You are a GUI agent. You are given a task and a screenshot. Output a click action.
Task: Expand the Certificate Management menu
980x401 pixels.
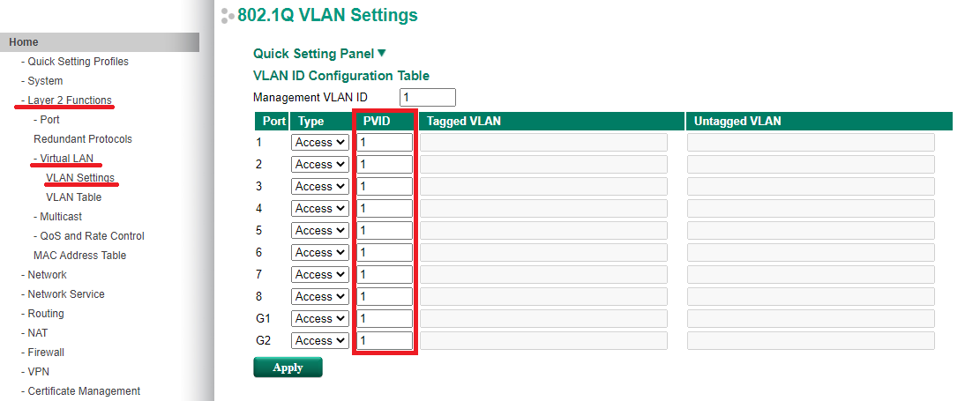84,391
